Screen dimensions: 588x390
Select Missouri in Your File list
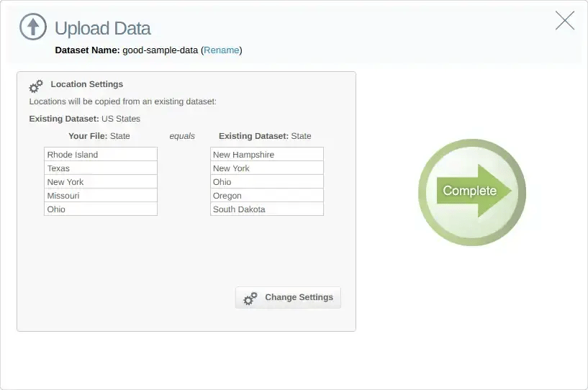(101, 196)
